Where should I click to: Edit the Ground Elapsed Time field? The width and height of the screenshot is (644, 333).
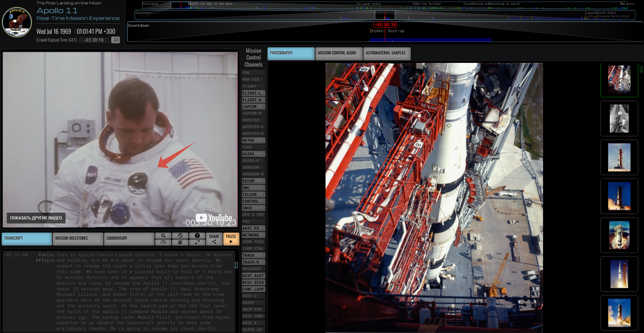pos(94,40)
